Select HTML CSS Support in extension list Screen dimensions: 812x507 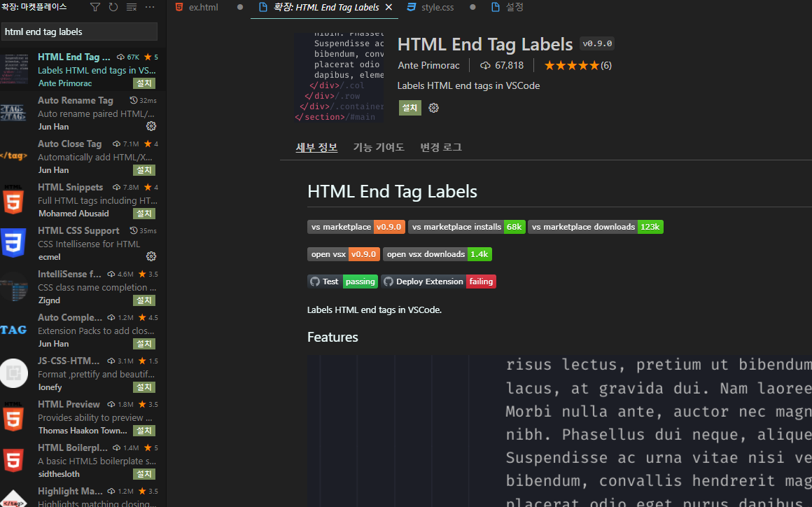tap(83, 243)
